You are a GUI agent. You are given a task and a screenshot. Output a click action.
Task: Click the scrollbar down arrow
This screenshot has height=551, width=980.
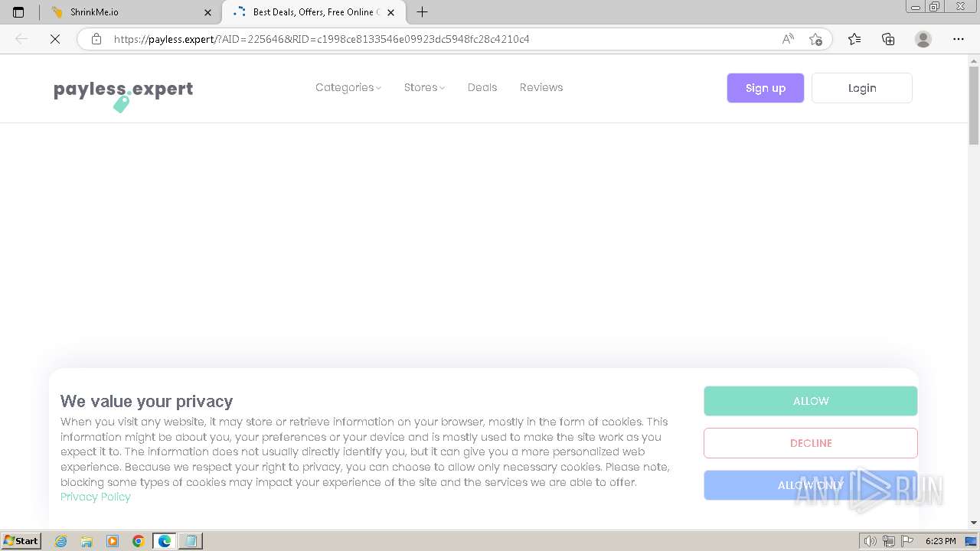(974, 523)
